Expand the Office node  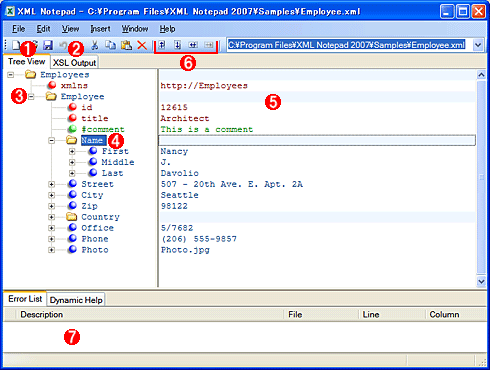[51, 228]
